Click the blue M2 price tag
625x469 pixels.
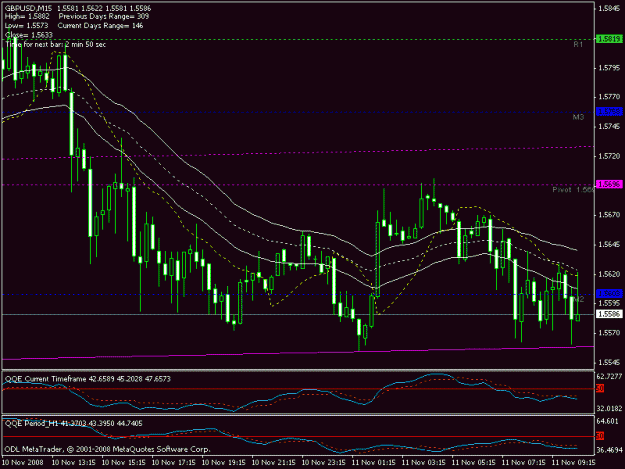pyautogui.click(x=609, y=294)
